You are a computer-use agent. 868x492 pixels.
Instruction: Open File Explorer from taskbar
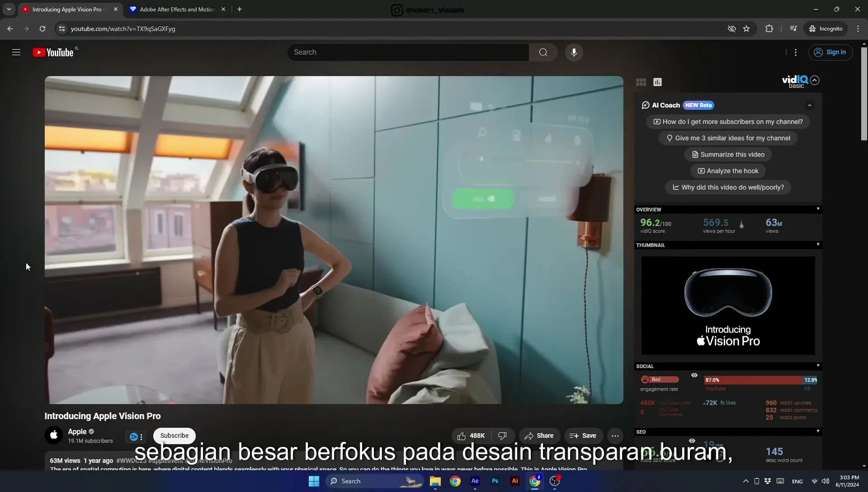pos(435,481)
